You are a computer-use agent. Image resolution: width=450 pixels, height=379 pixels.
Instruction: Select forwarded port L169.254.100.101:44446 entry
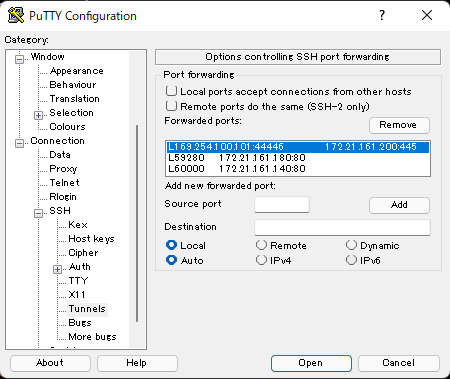pyautogui.click(x=298, y=147)
